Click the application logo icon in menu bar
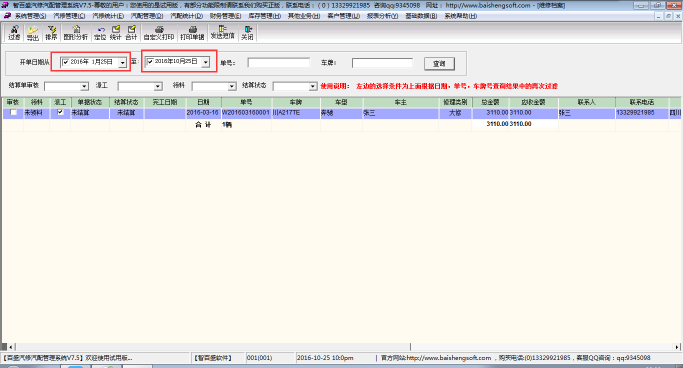The width and height of the screenshot is (683, 368). click(x=7, y=16)
